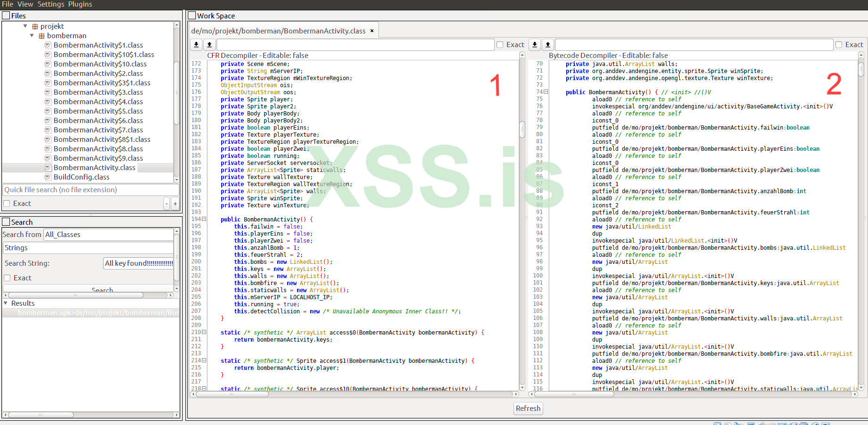Click the class icon of BombermanActivity$10.class
868x425 pixels.
48,64
